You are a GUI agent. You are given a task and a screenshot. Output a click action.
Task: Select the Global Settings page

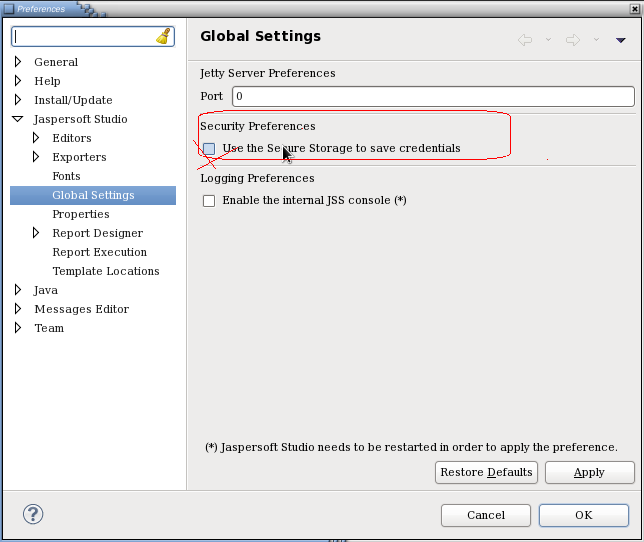pyautogui.click(x=93, y=195)
